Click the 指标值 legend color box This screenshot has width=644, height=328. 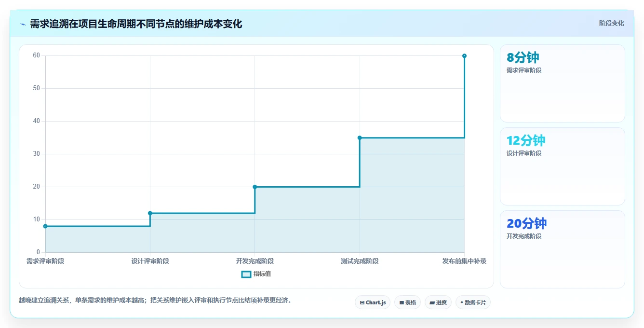coord(246,274)
